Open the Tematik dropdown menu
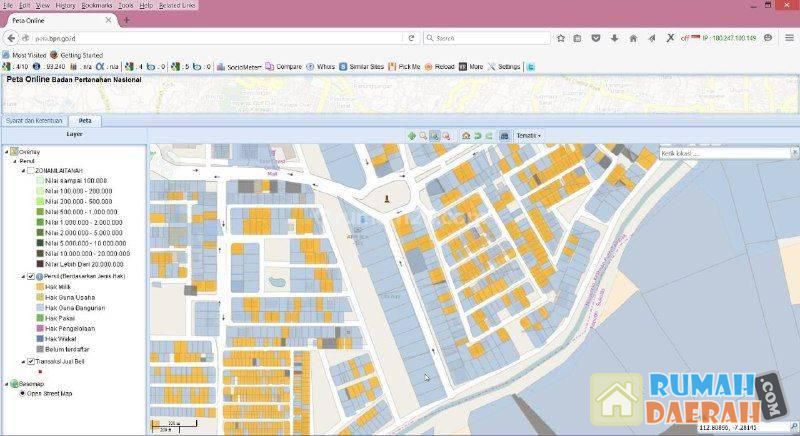 [528, 135]
